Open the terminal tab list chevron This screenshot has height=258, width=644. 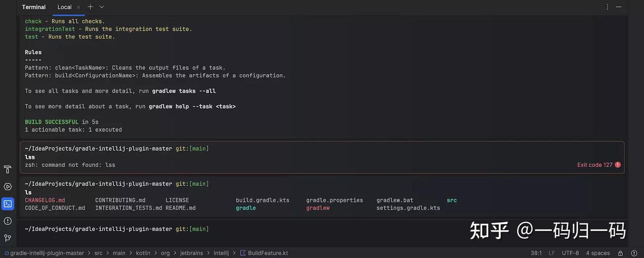coord(101,6)
